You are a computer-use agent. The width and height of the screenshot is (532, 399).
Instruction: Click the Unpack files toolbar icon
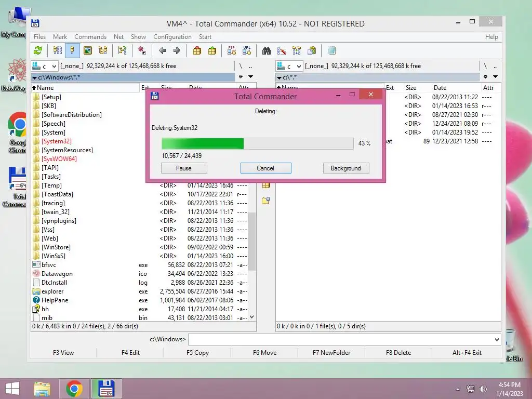click(212, 51)
